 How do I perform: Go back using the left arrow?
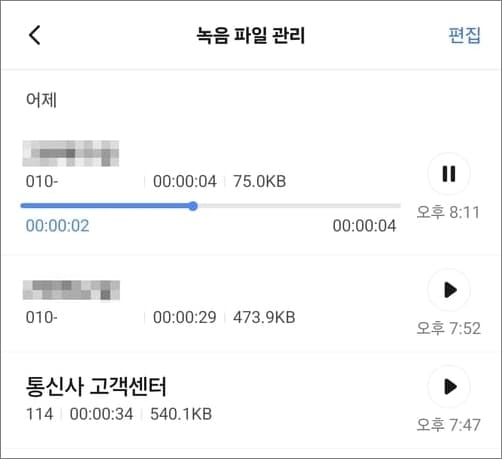[x=35, y=35]
